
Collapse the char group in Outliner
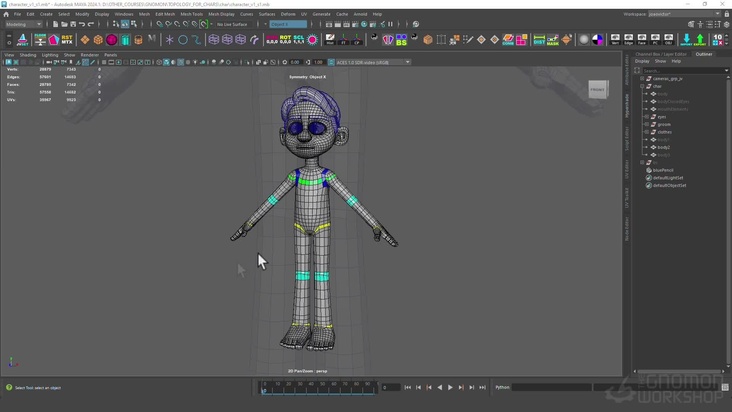(x=642, y=86)
